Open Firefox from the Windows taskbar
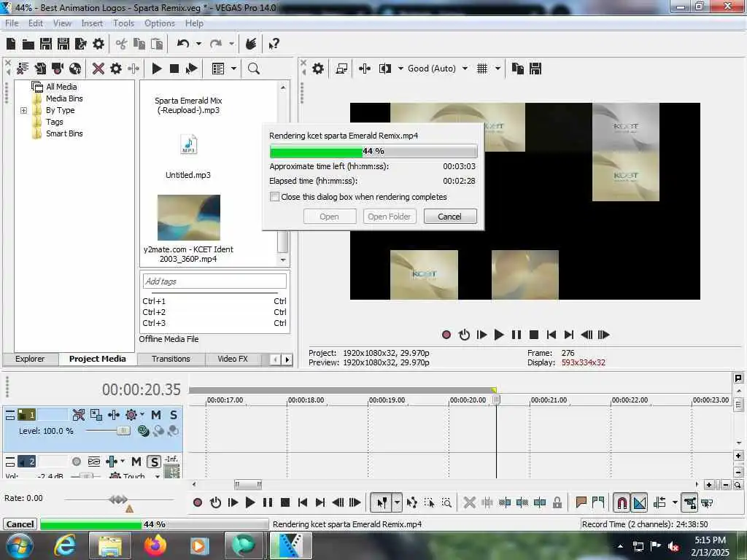The height and width of the screenshot is (560, 747). pos(155,545)
